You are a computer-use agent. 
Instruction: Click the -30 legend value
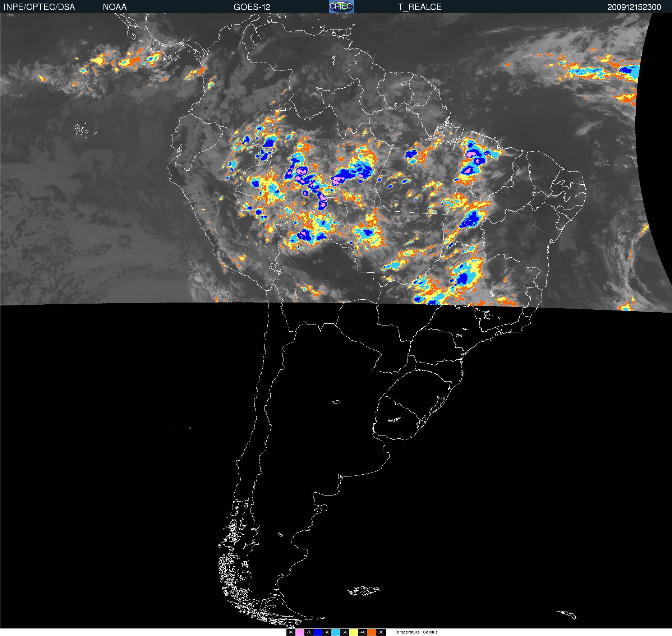380,632
